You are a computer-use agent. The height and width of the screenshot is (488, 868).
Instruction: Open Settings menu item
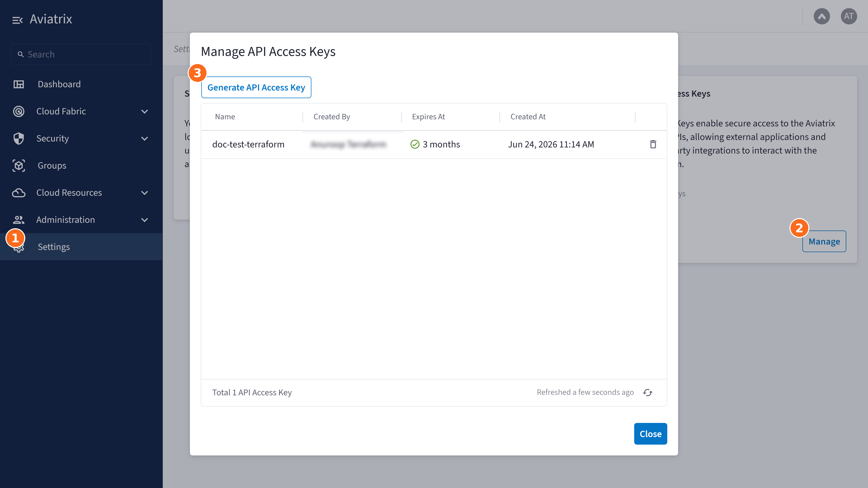coord(81,247)
